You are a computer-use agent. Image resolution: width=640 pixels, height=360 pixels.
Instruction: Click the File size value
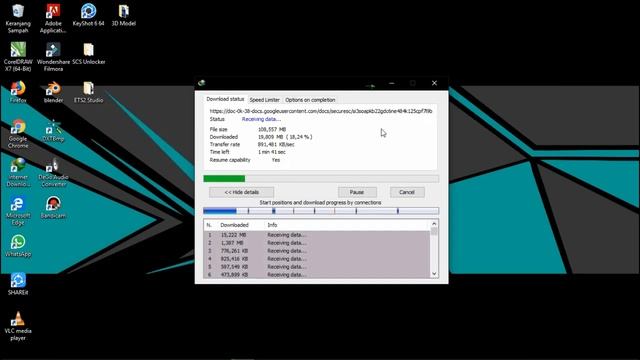(x=272, y=129)
